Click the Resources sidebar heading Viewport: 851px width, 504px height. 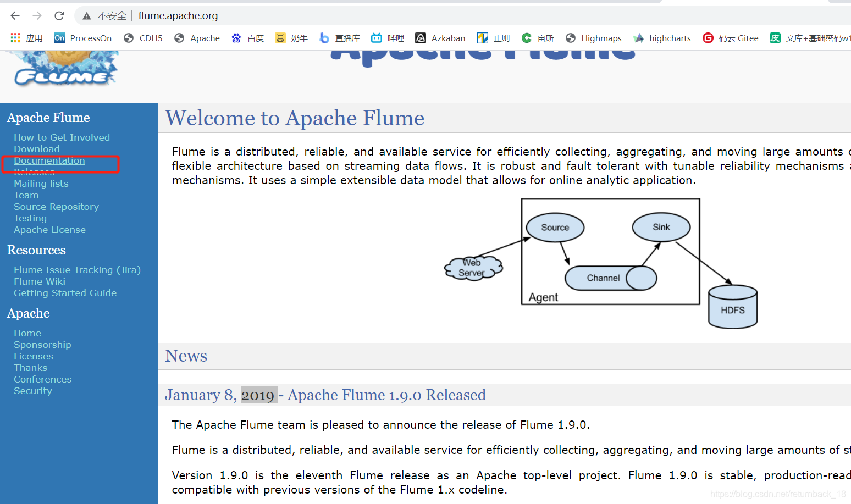[x=36, y=250]
